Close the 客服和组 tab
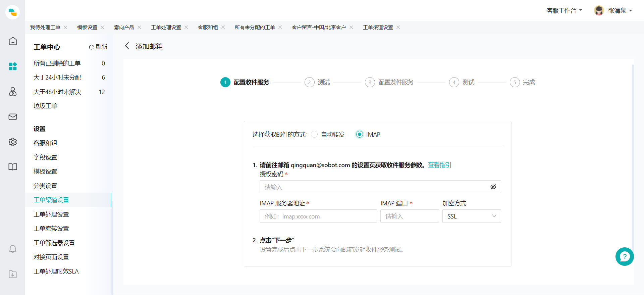 click(x=223, y=27)
